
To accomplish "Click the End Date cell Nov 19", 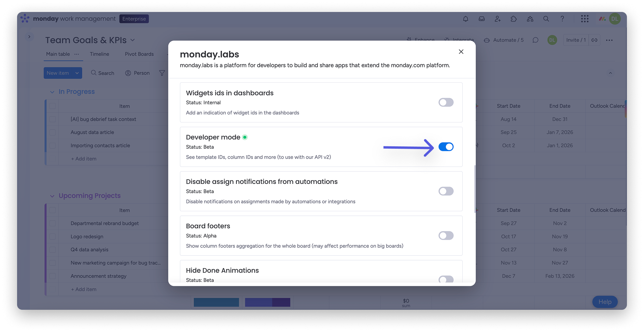I will 560,237.
